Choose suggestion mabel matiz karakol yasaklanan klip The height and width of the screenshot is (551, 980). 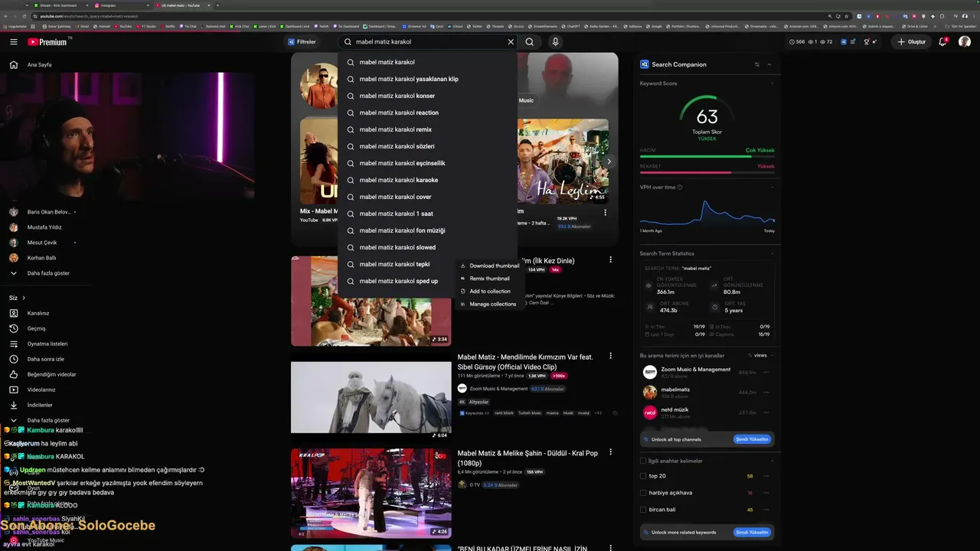(427, 79)
